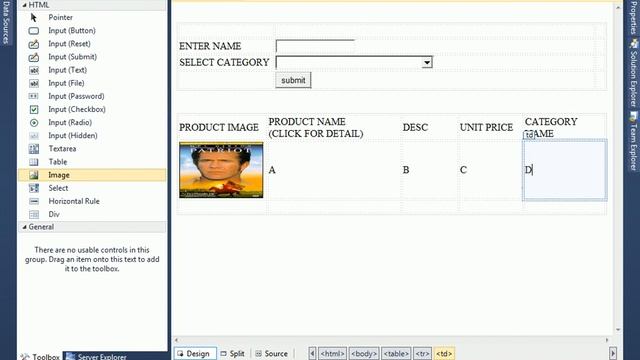The height and width of the screenshot is (360, 640).
Task: Pick the Div toolbox icon
Action: pos(34,214)
